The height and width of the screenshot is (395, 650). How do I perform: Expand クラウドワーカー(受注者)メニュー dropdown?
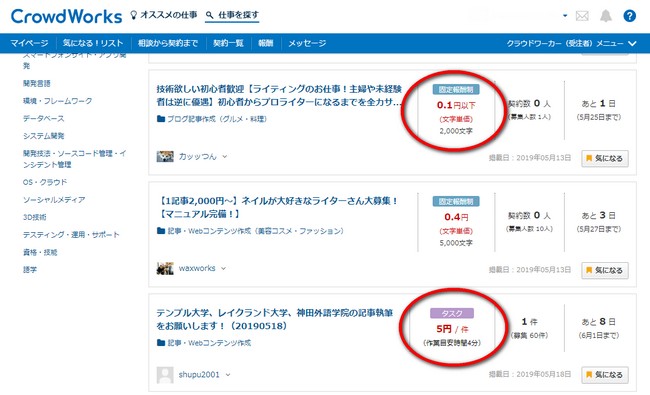point(572,43)
